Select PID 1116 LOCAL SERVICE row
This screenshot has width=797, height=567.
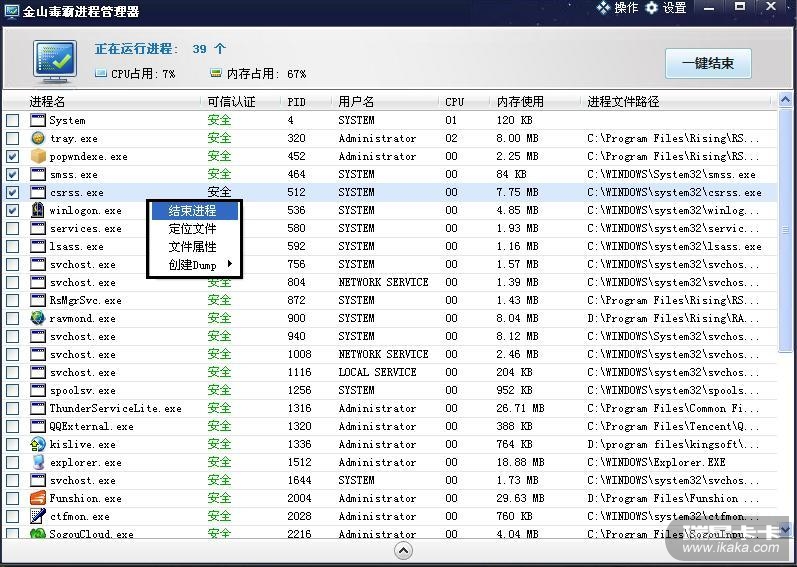[x=390, y=372]
